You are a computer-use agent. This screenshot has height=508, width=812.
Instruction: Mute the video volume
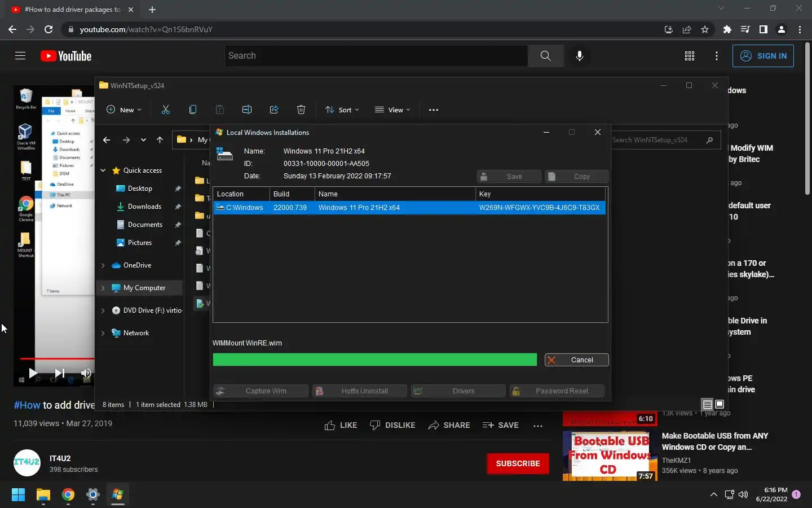click(86, 373)
